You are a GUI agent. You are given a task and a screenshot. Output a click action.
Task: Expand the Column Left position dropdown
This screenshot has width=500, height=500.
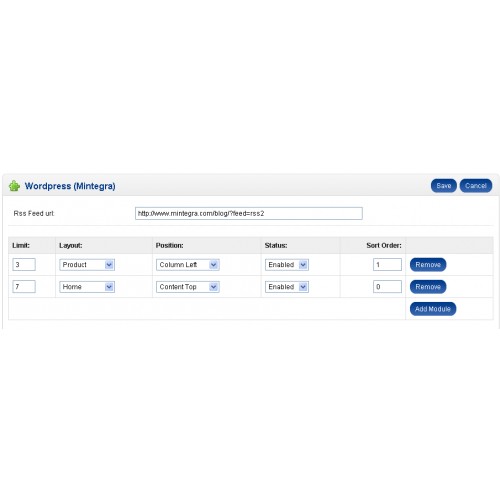[x=188, y=265]
